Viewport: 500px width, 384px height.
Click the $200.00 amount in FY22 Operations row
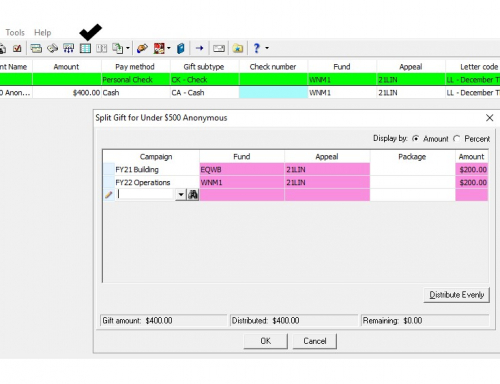click(x=472, y=182)
